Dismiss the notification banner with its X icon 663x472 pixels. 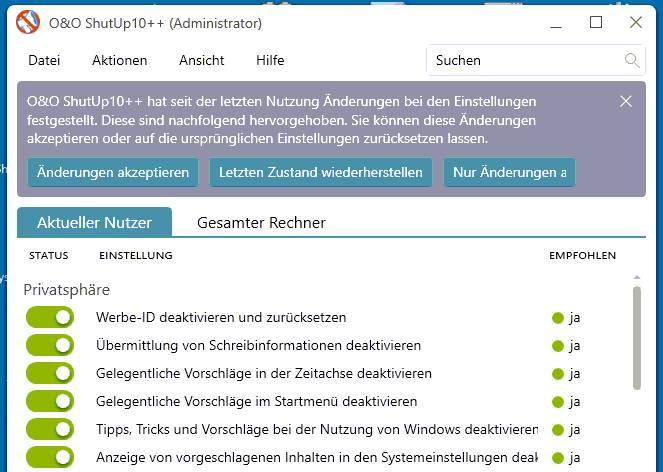626,101
